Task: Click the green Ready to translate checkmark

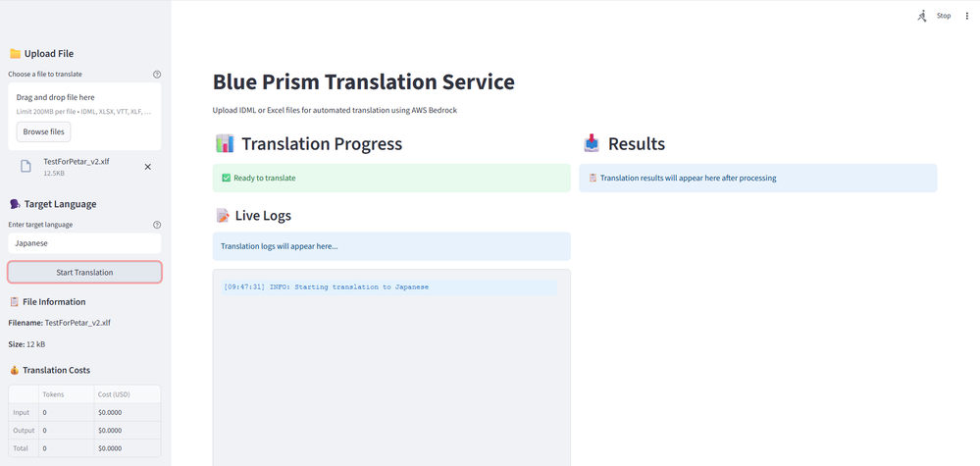Action: pyautogui.click(x=227, y=178)
